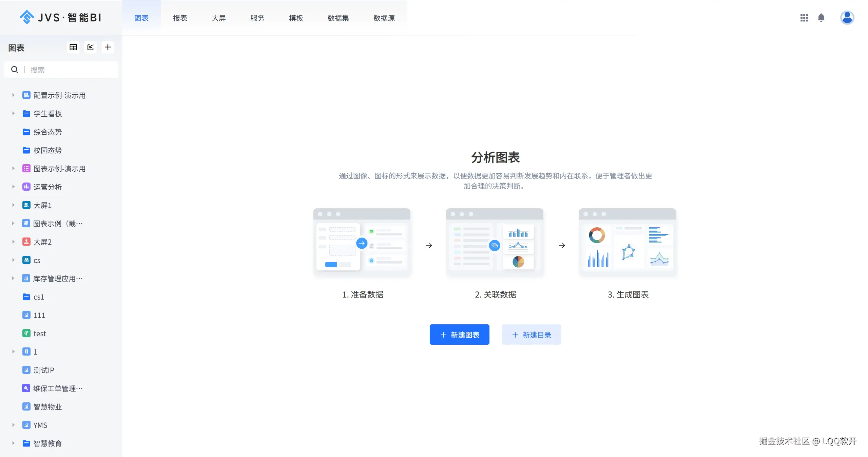868x457 pixels.
Task: Click the search magnifier icon
Action: point(14,70)
